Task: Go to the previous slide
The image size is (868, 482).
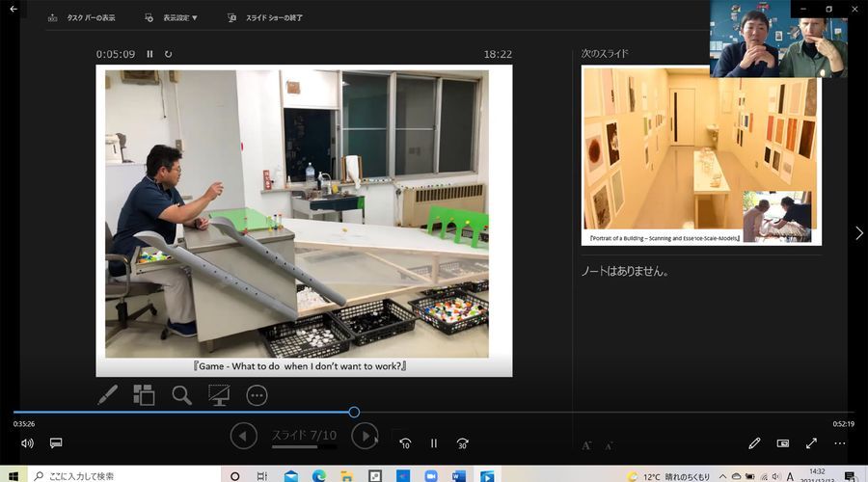Action: coord(244,437)
